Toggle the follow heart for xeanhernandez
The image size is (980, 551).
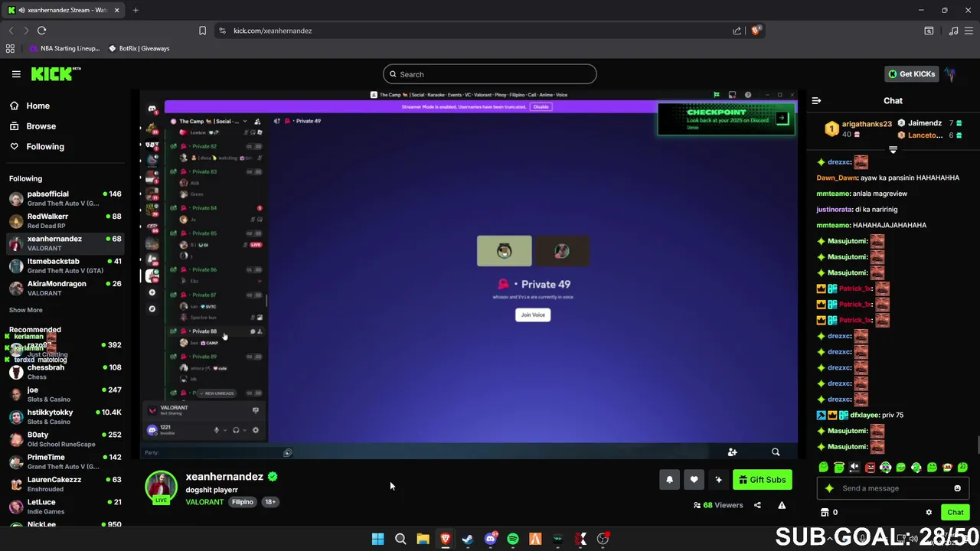pos(694,480)
